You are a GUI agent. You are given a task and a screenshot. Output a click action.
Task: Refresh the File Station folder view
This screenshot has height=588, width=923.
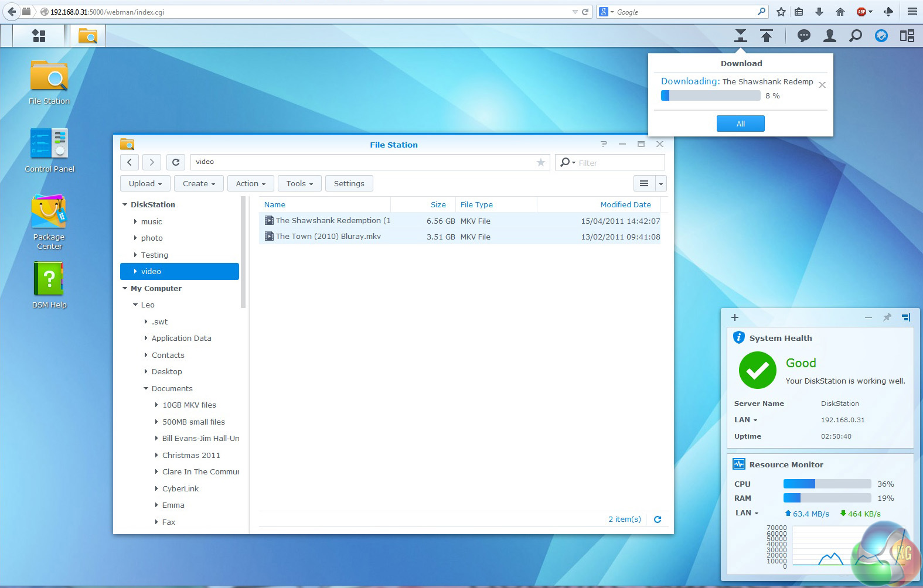(x=176, y=162)
